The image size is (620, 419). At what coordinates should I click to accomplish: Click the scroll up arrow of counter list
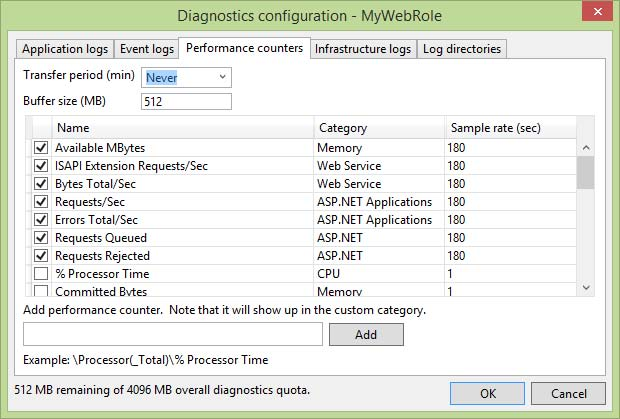click(x=586, y=147)
